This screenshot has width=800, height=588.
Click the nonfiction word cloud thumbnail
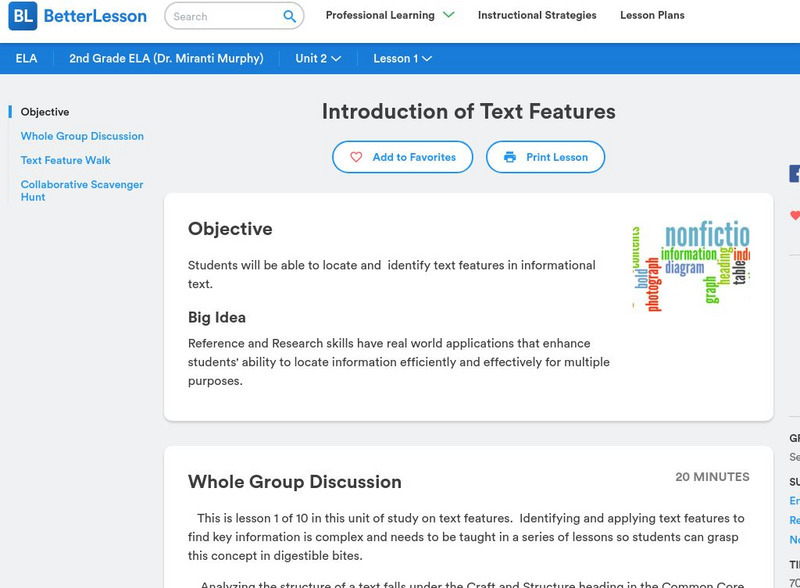pos(691,267)
